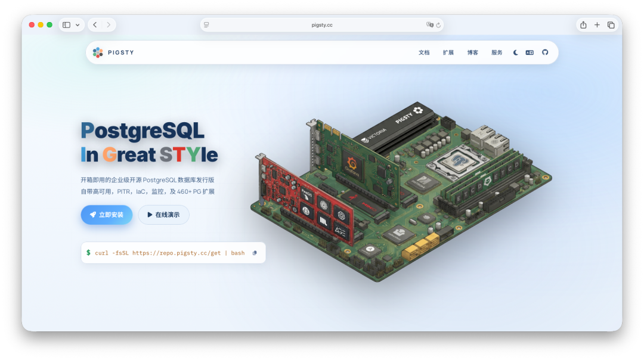This screenshot has height=360, width=644.
Task: Go to the 博客 navigation item
Action: click(472, 52)
